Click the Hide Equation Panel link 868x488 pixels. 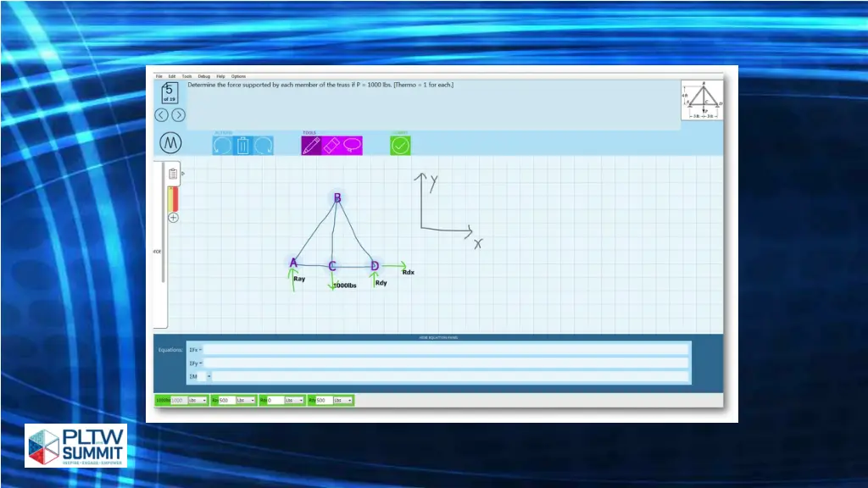pos(437,337)
